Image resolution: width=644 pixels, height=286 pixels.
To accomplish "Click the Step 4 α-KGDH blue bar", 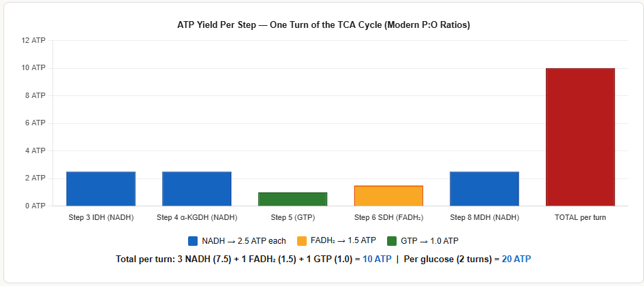I will click(x=197, y=189).
